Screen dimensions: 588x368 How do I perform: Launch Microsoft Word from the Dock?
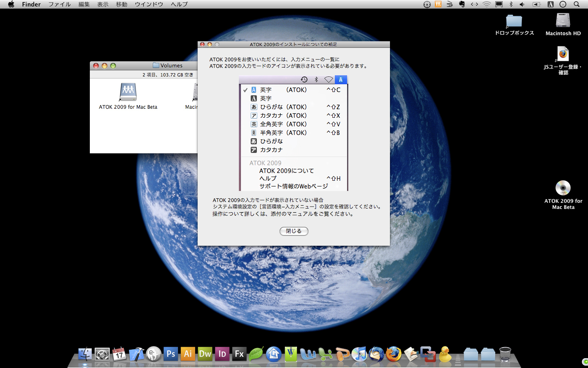coord(308,354)
